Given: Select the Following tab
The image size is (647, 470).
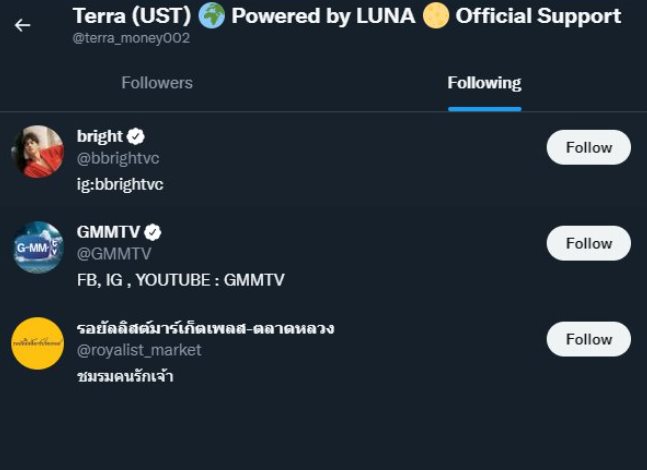Looking at the screenshot, I should click(484, 83).
